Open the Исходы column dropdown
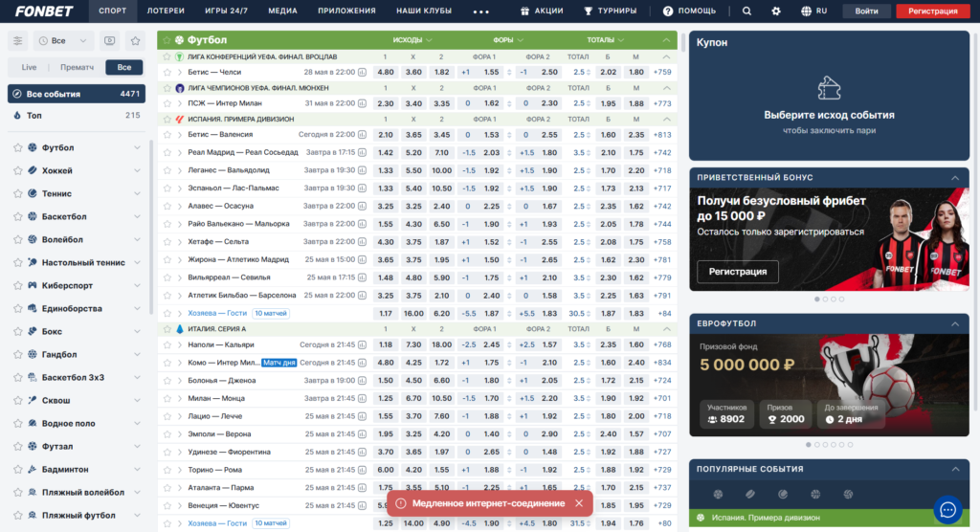The image size is (980, 532). 412,40
